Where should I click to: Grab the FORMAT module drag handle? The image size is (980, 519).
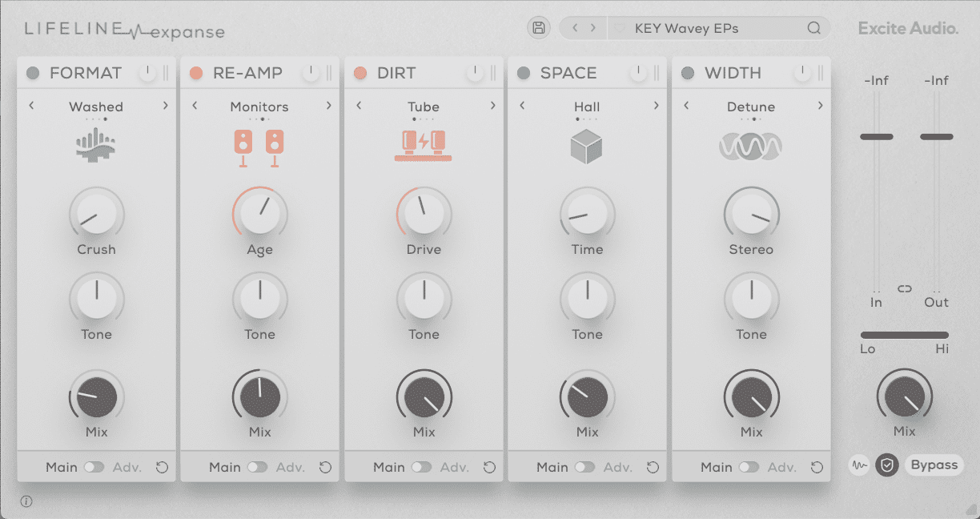click(x=166, y=73)
